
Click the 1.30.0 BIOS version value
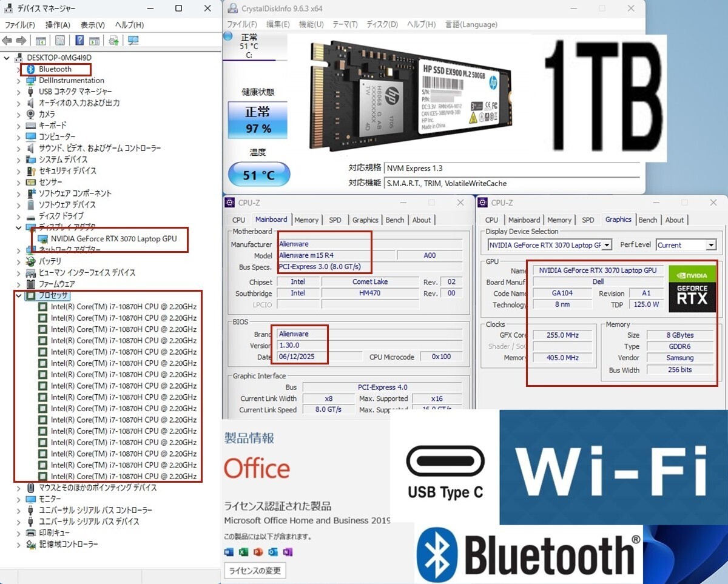pos(370,345)
